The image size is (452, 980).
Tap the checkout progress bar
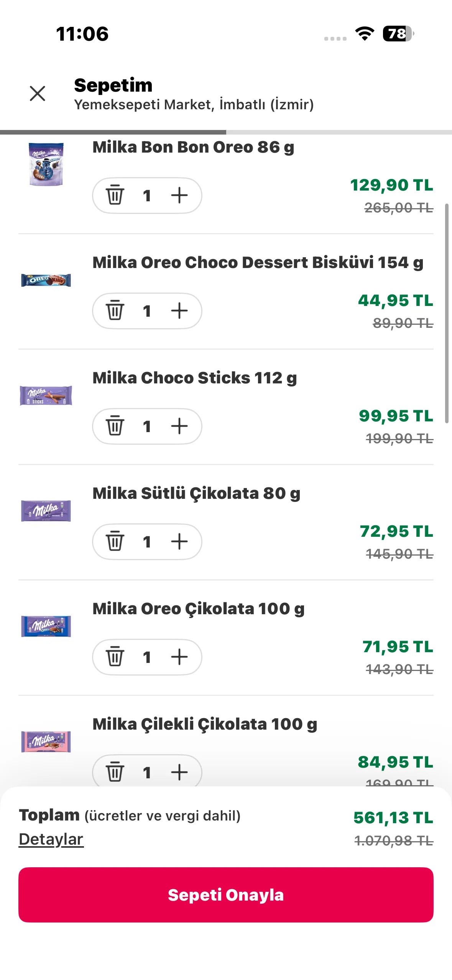pyautogui.click(x=226, y=132)
